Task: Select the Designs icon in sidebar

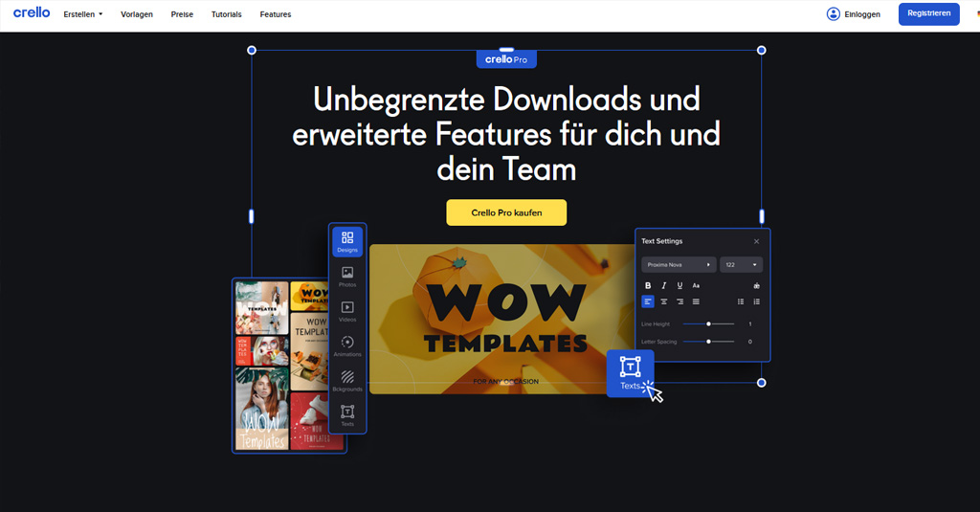Action: click(347, 241)
